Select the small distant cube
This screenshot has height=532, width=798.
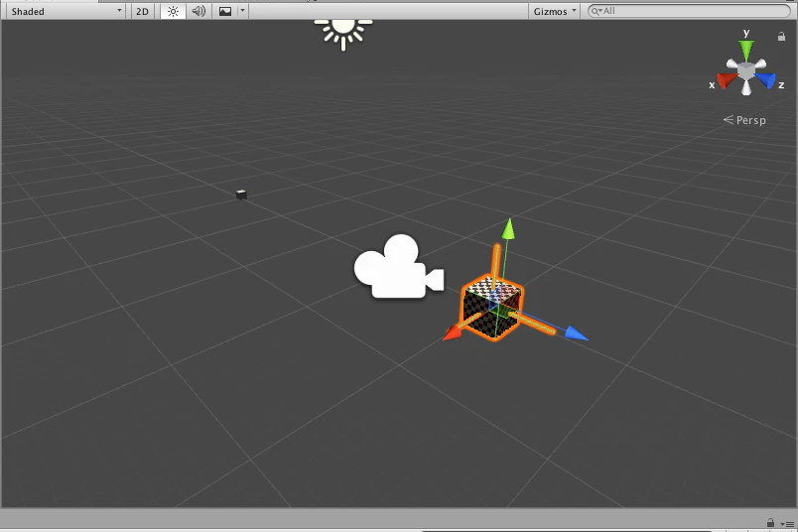click(241, 194)
